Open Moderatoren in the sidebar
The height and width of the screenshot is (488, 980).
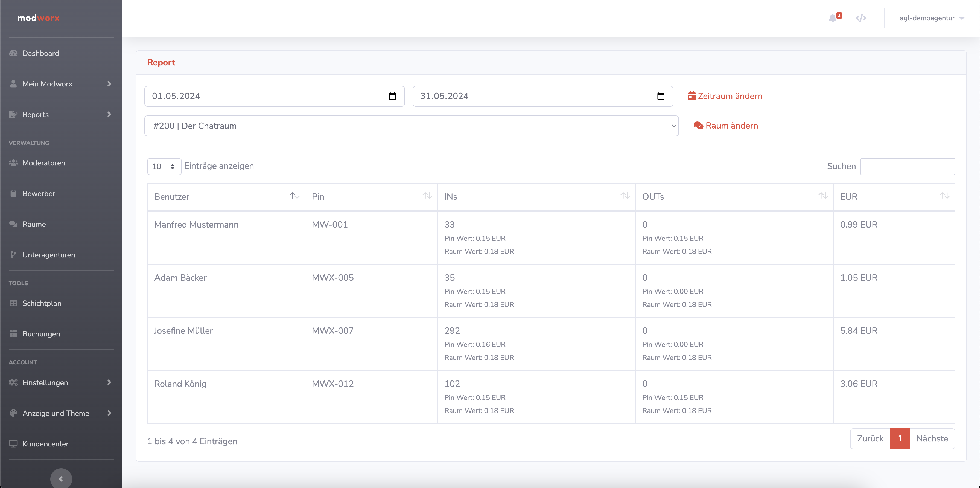coord(44,163)
